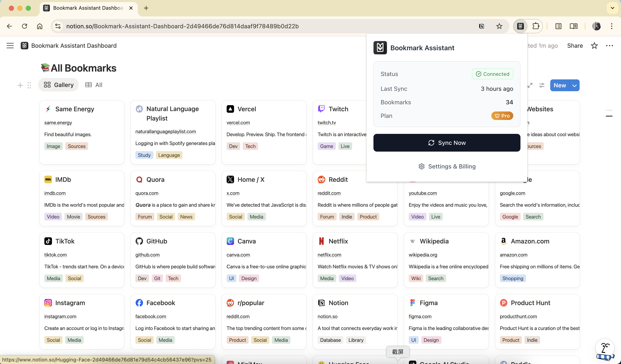Switch to the Gallery view
621x364 pixels.
click(x=58, y=84)
